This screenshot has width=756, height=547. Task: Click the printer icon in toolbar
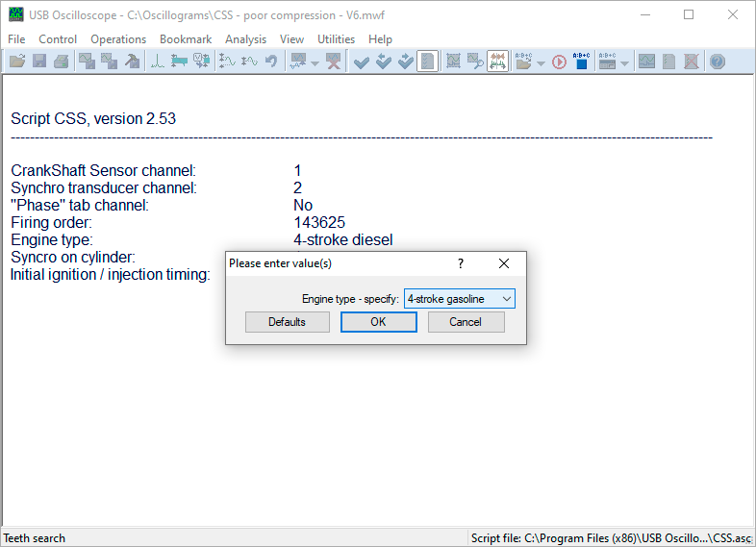[62, 62]
